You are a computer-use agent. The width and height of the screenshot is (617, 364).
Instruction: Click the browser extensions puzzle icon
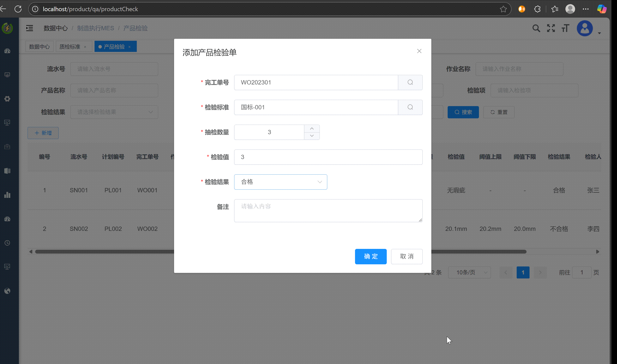537,9
